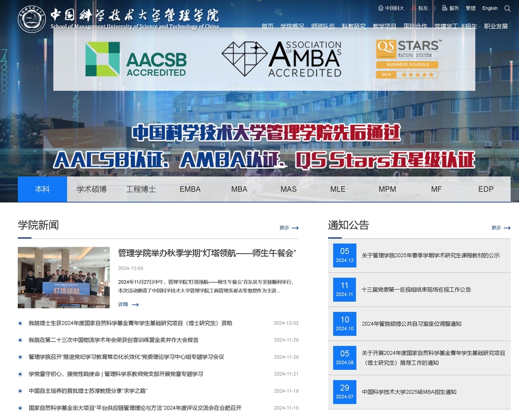519x420 pixels.
Task: Open the 职业发展 nav menu
Action: pyautogui.click(x=496, y=26)
